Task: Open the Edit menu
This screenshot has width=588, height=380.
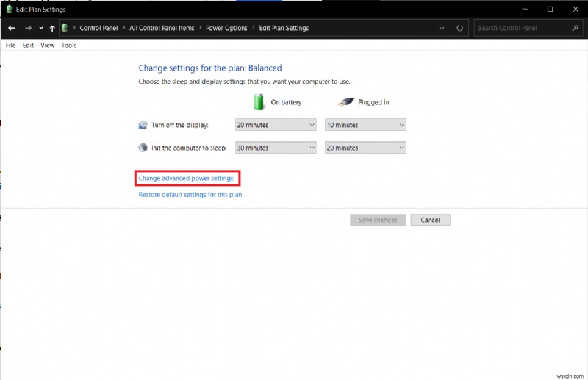Action: (28, 45)
